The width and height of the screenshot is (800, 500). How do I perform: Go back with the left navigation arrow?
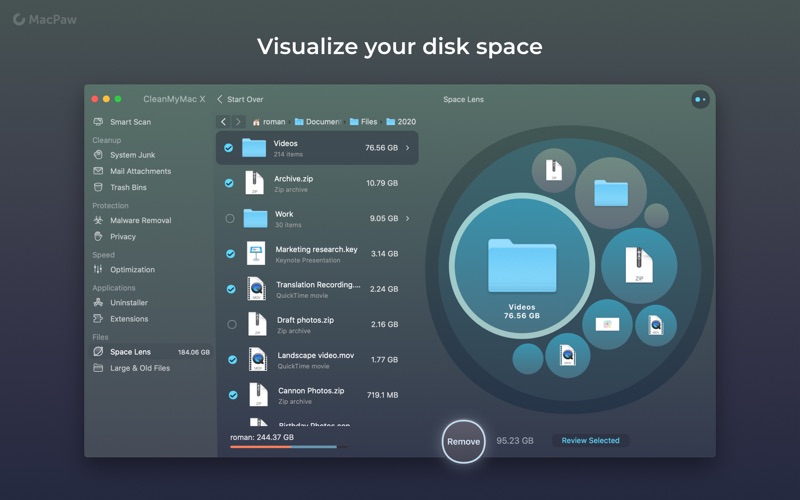click(223, 121)
